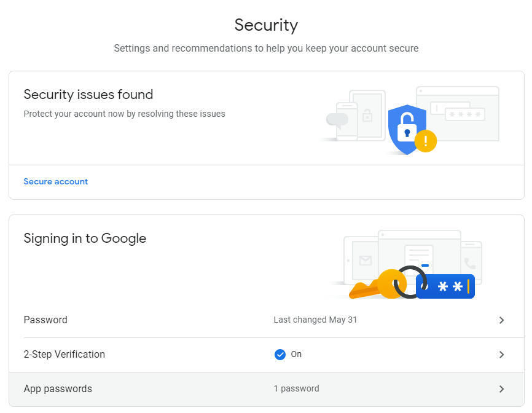Click the envelope icon in tablet illustration

click(x=366, y=261)
